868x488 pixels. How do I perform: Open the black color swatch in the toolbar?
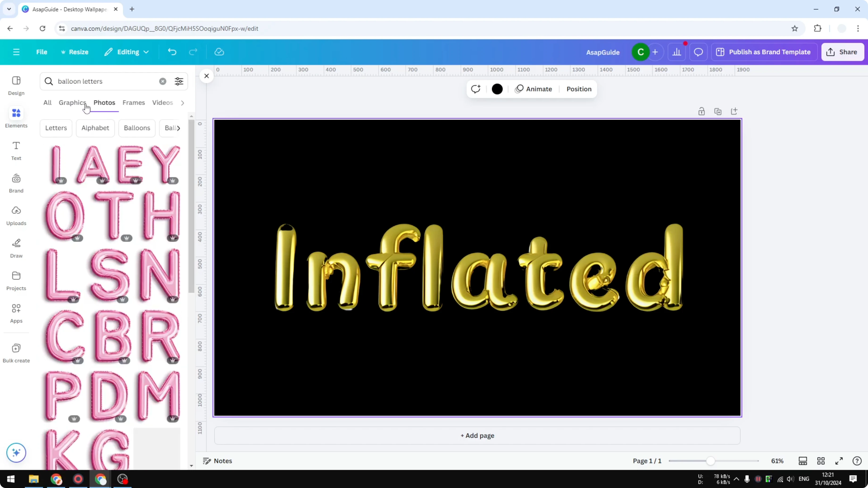pyautogui.click(x=497, y=89)
